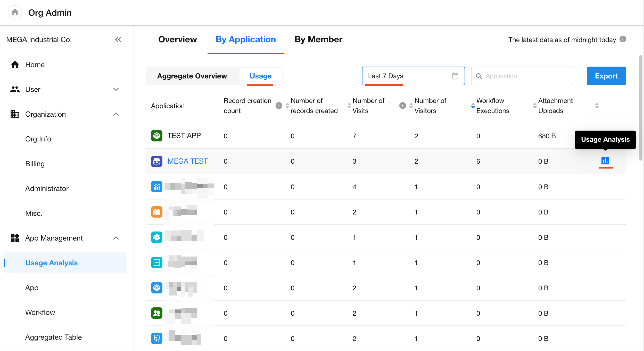
Task: Click calendar icon in Last 7 Days field
Action: click(x=455, y=76)
